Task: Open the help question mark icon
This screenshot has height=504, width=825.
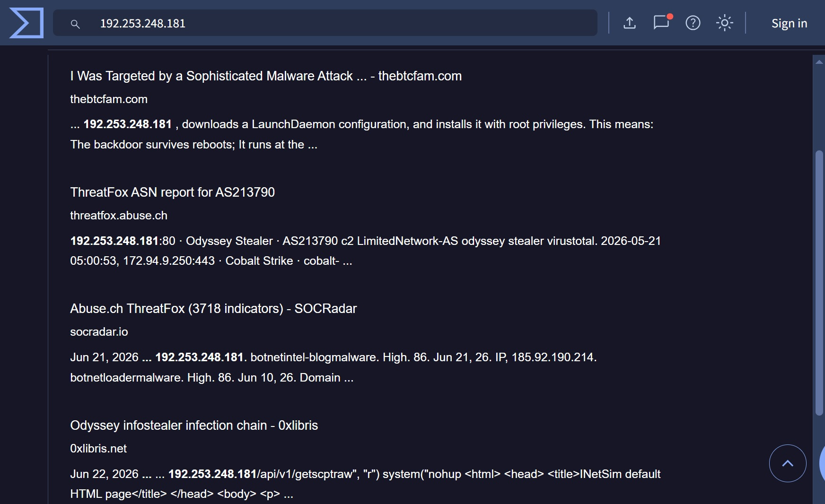Action: tap(693, 23)
